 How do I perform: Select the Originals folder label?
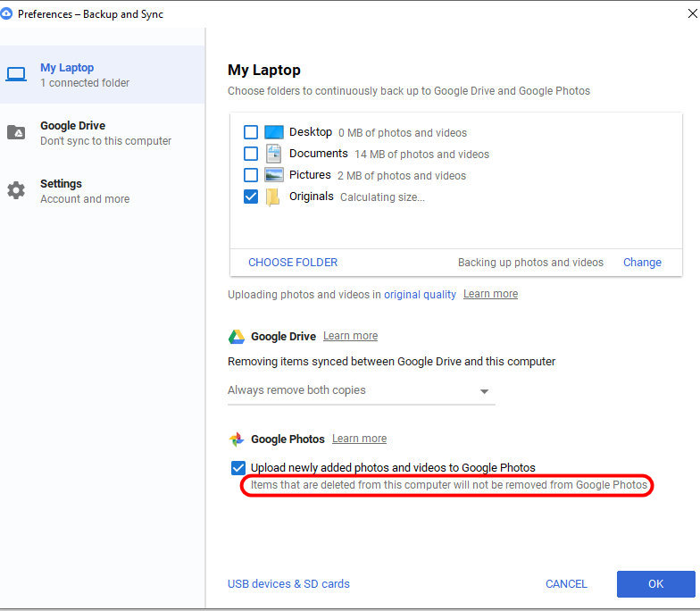tap(311, 197)
